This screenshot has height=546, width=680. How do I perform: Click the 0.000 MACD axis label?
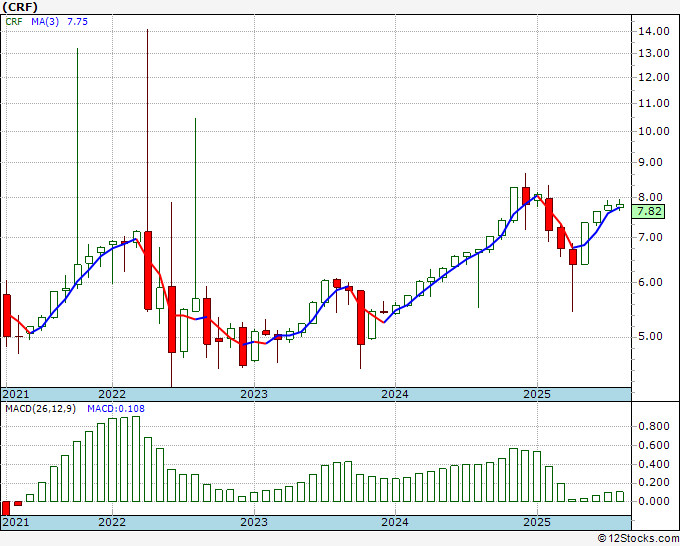point(654,501)
